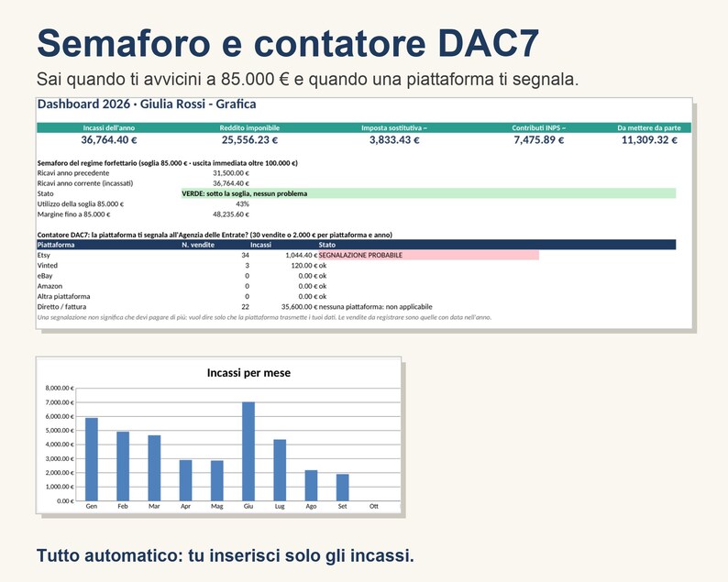Click the "Semaforo del regime forfettario" section title

(168, 163)
